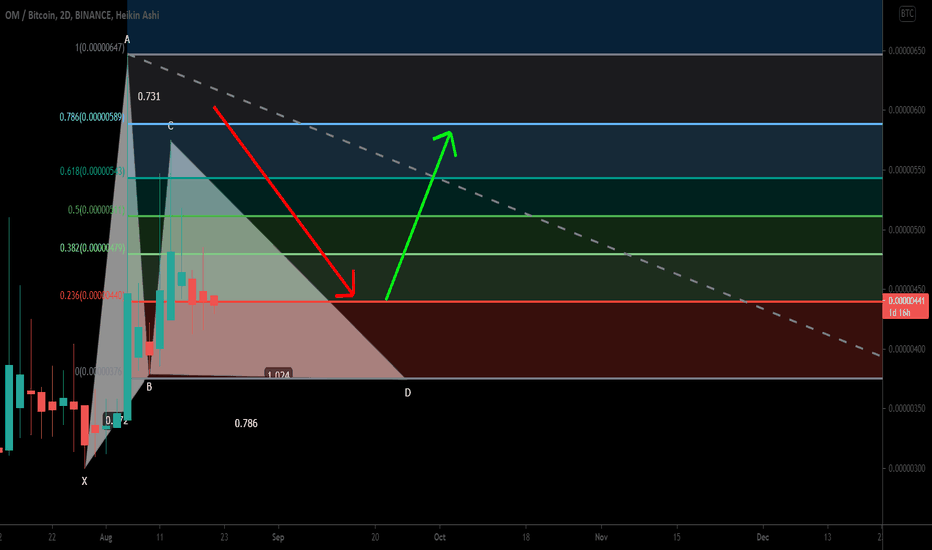Click price axis value 0.00000600

[x=906, y=110]
